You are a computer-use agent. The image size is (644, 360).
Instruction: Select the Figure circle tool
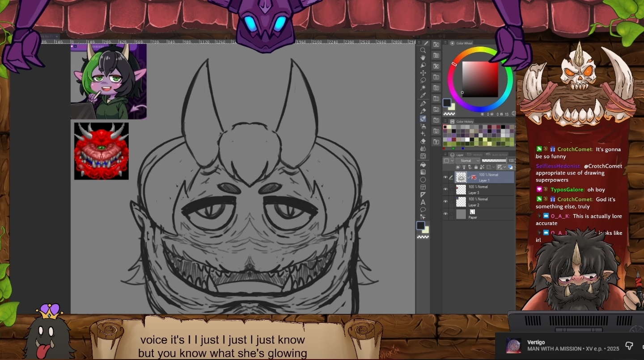(423, 179)
